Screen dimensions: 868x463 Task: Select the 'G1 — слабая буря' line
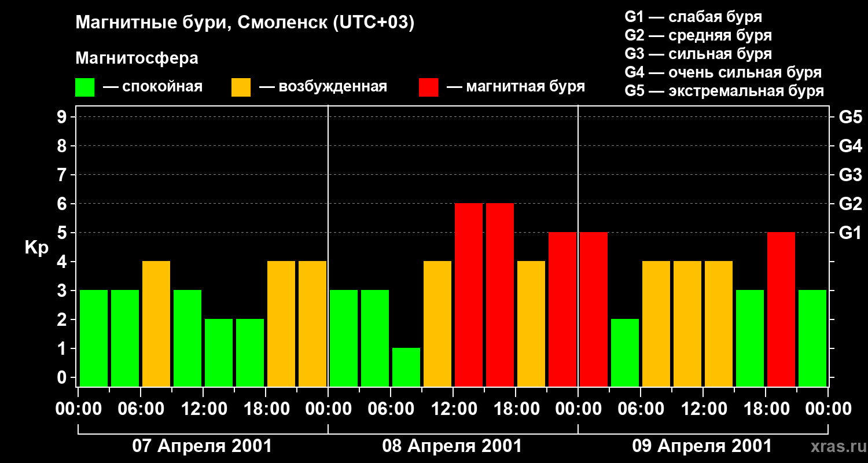[693, 16]
